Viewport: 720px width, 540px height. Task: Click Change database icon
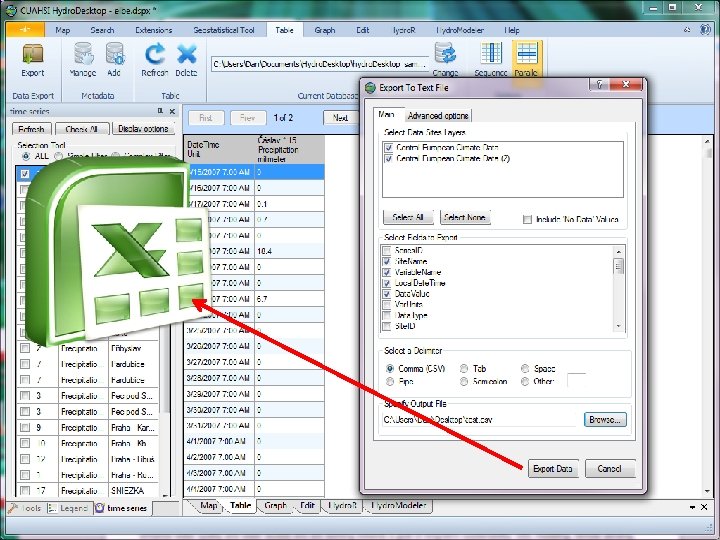pyautogui.click(x=445, y=59)
